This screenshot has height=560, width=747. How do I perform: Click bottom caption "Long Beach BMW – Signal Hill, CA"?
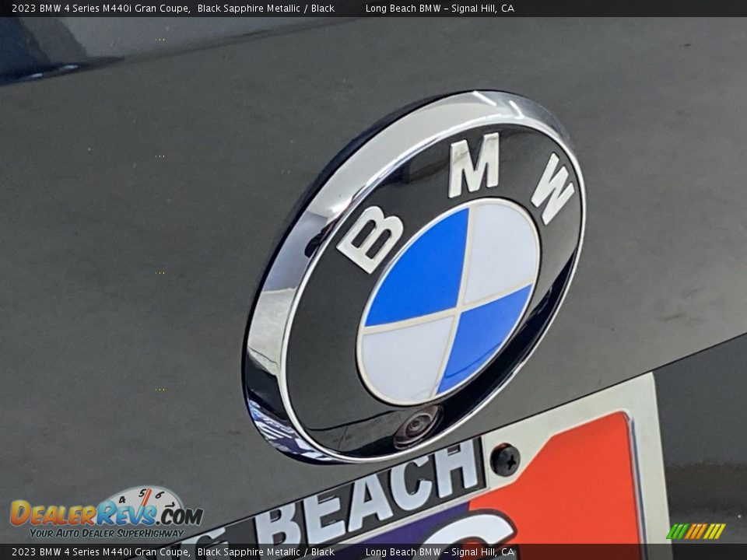pyautogui.click(x=440, y=552)
